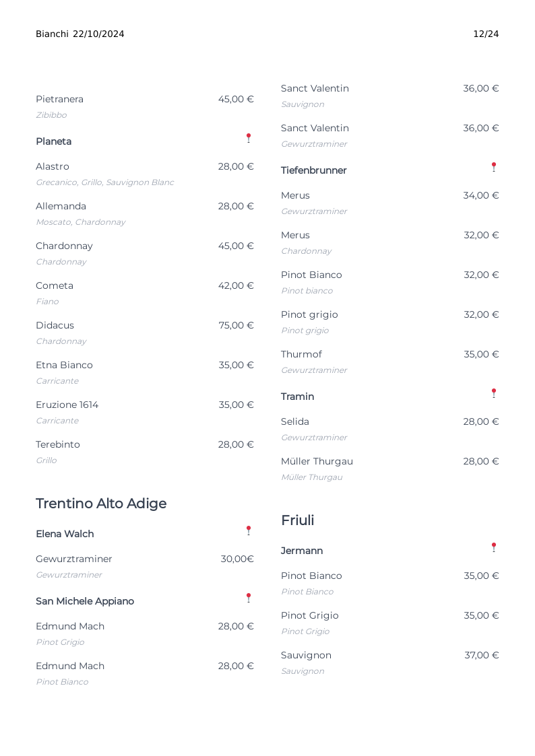Image resolution: width=535 pixels, height=756 pixels.
Task: Click the Thurmof Gewurztraminer entry
Action: point(389,362)
